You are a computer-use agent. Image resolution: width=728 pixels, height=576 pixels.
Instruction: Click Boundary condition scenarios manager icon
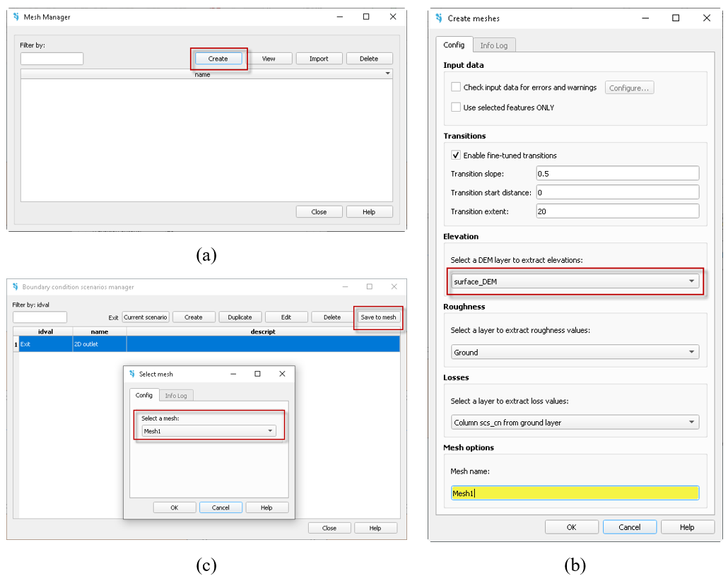[x=15, y=287]
